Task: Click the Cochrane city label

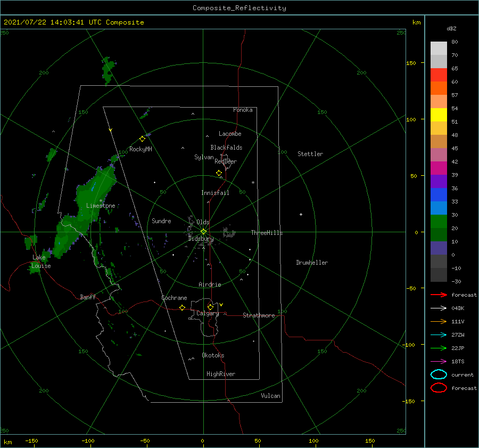Action: (x=174, y=298)
